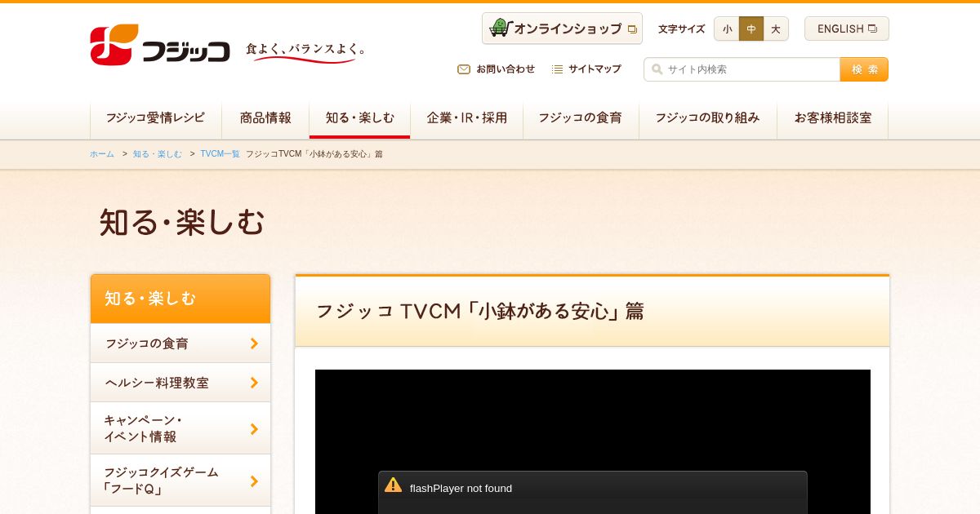The image size is (980, 514).
Task: Open フジッコの取り組み nav tab
Action: [x=707, y=119]
